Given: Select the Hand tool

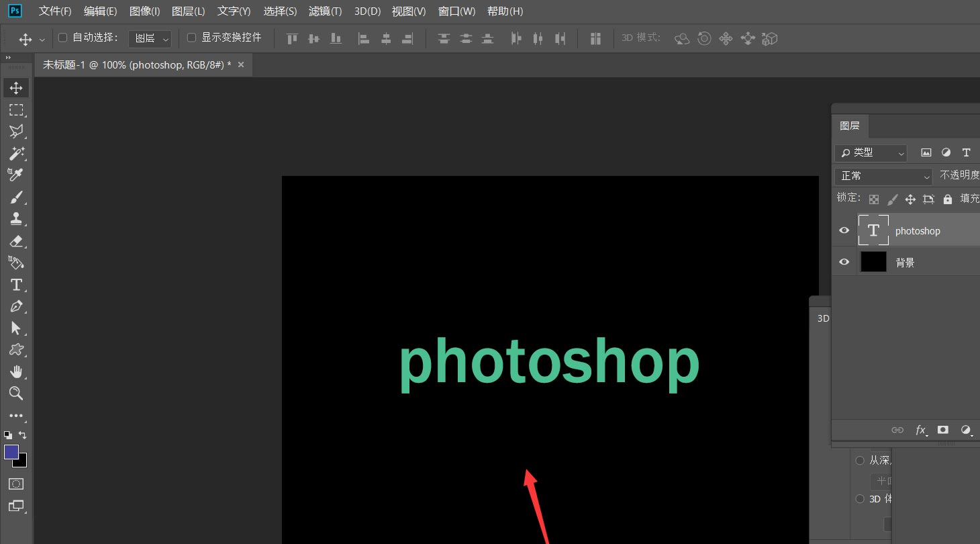Looking at the screenshot, I should tap(16, 371).
